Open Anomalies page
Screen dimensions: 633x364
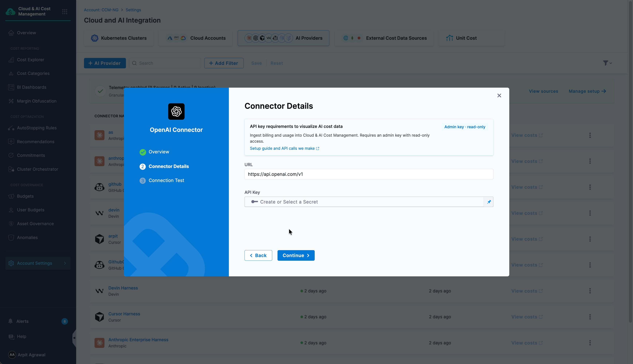(x=27, y=238)
